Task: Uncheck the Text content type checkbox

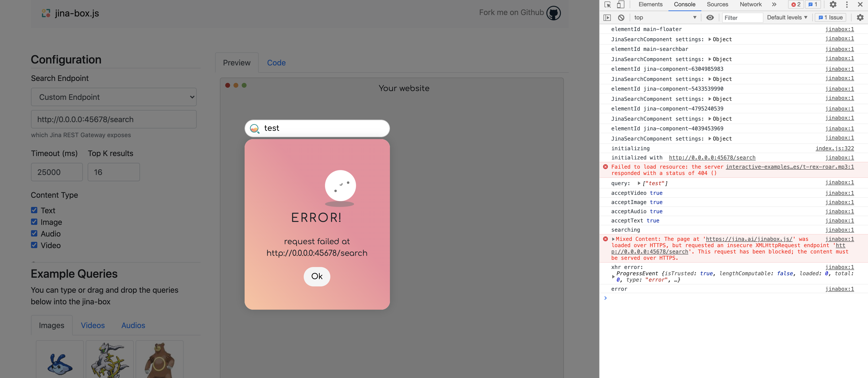Action: pos(34,210)
